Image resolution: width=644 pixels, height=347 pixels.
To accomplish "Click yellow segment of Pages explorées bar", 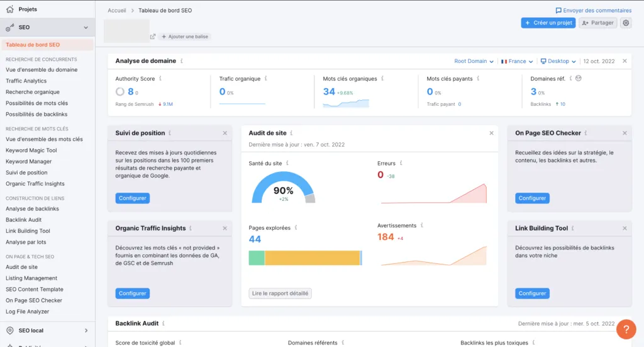I will 313,258.
